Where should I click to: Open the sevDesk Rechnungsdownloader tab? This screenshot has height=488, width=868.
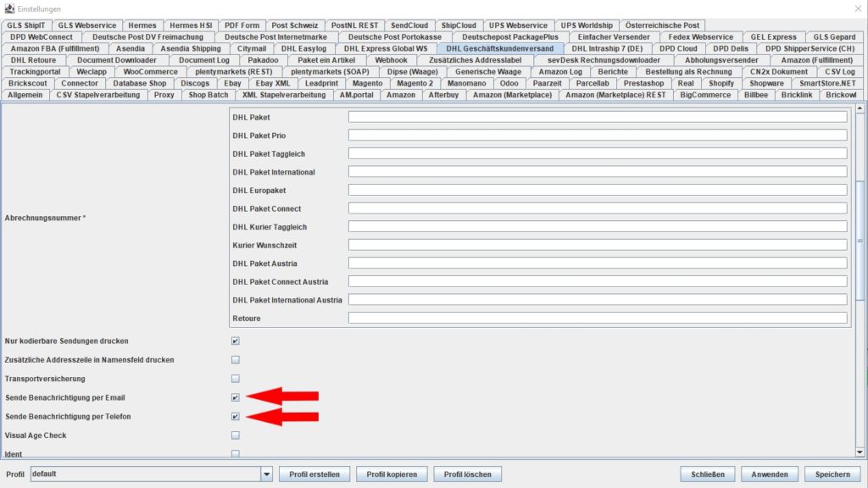[604, 60]
